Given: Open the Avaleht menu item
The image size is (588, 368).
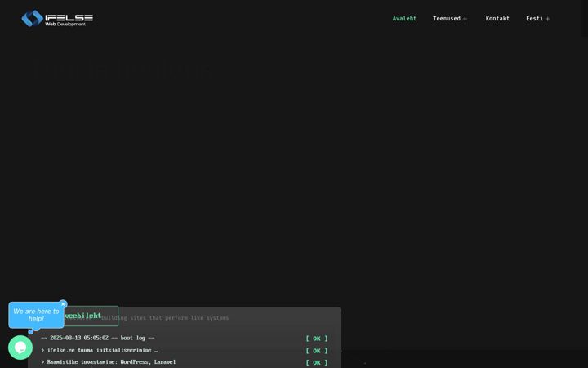Looking at the screenshot, I should (x=404, y=18).
